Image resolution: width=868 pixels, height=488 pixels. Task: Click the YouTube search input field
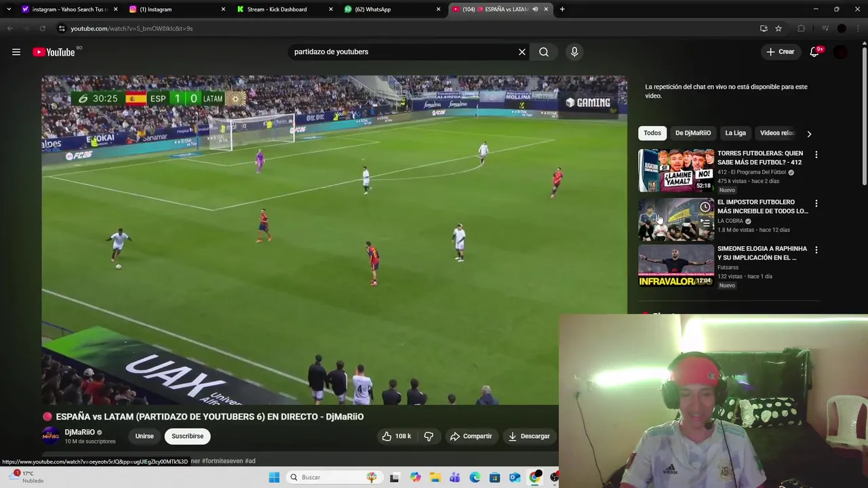[x=403, y=52]
